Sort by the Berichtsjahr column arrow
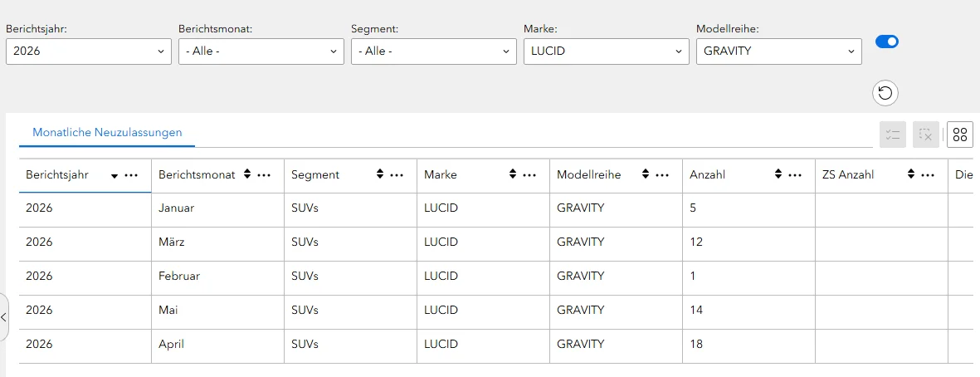 [115, 176]
